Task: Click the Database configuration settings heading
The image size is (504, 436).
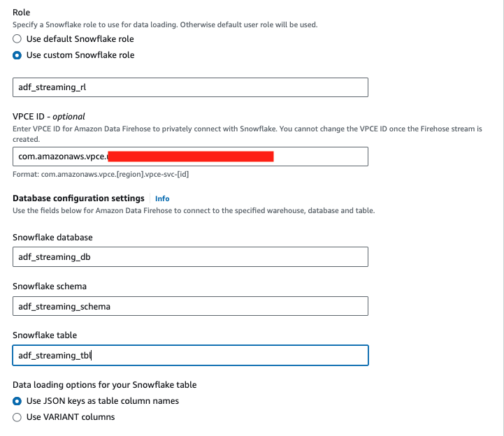Action: [x=78, y=198]
